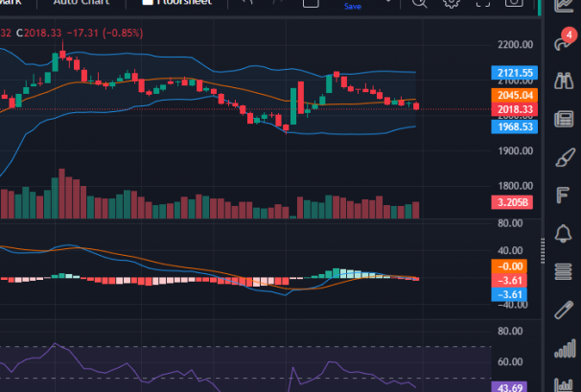The height and width of the screenshot is (392, 581).
Task: Click the tall green candle near 2000 low
Action: tap(293, 106)
